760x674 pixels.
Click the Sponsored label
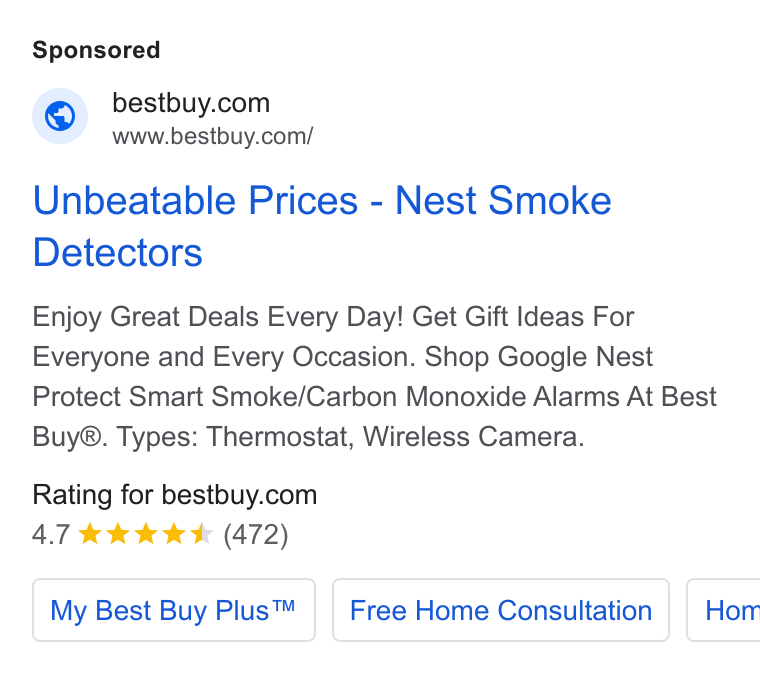click(96, 50)
